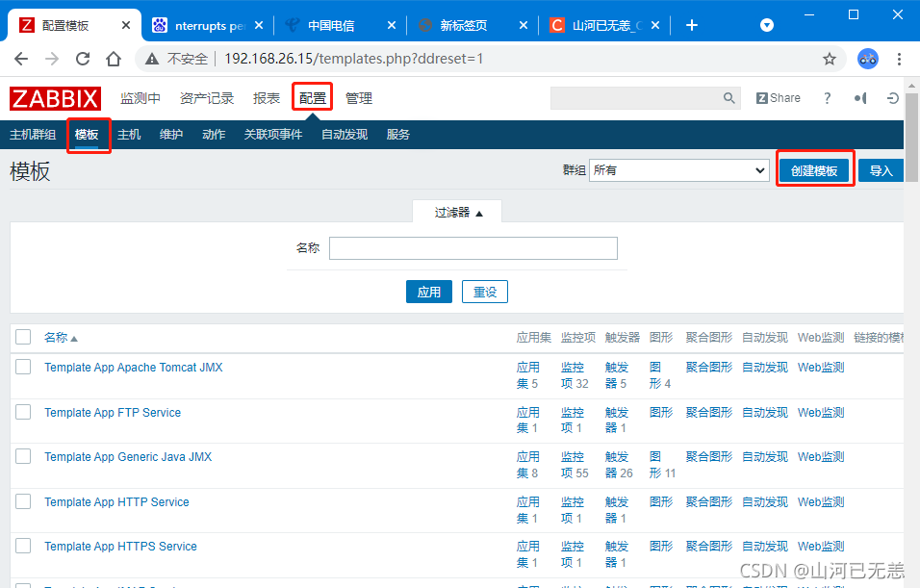Go to the 自动发现 submenu
This screenshot has height=588, width=920.
click(345, 135)
